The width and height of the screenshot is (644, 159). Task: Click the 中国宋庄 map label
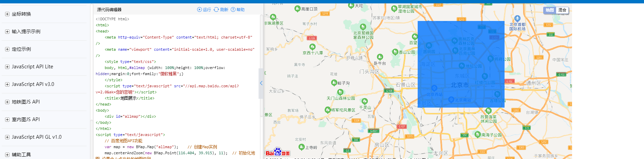(560, 60)
